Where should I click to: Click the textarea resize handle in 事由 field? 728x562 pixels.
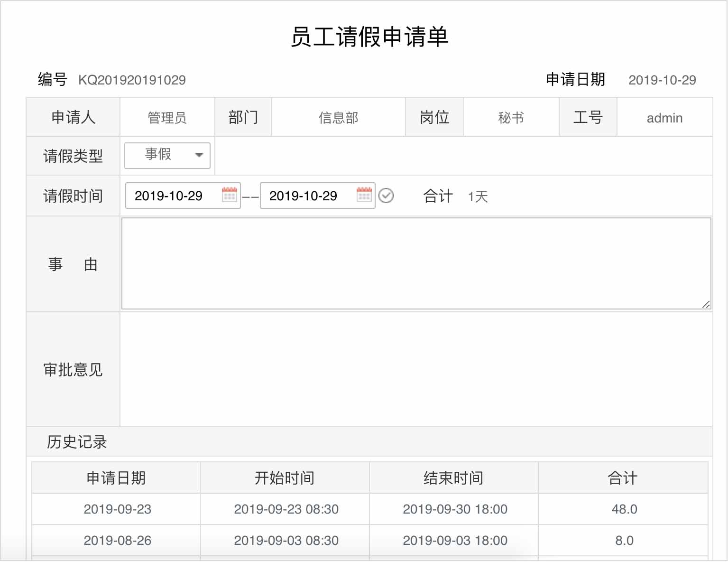tap(706, 304)
